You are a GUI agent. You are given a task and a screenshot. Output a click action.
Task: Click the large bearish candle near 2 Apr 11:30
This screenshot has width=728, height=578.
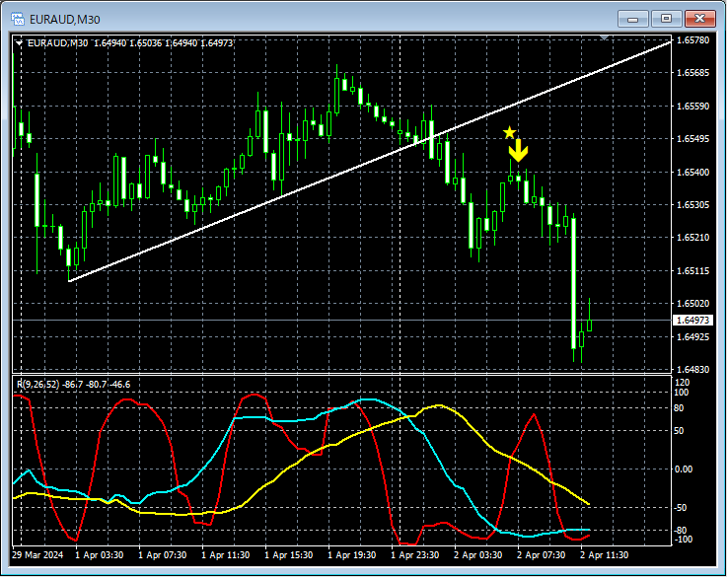(574, 283)
